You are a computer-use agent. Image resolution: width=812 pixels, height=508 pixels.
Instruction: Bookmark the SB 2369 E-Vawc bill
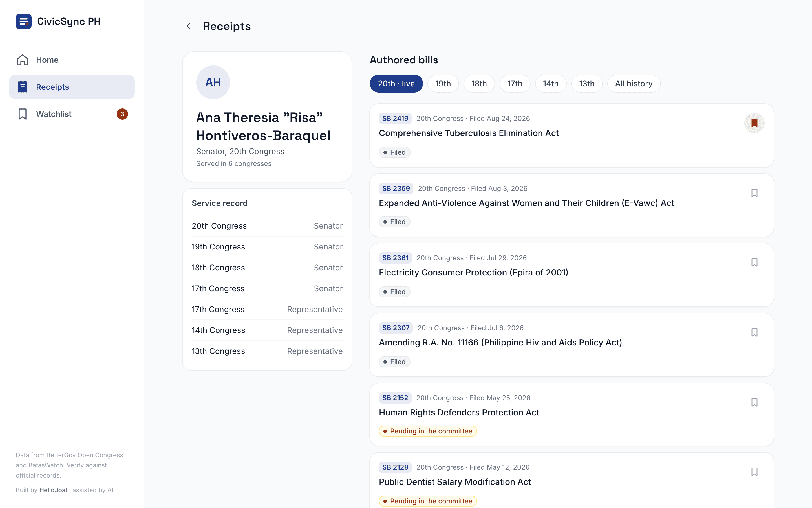point(754,193)
